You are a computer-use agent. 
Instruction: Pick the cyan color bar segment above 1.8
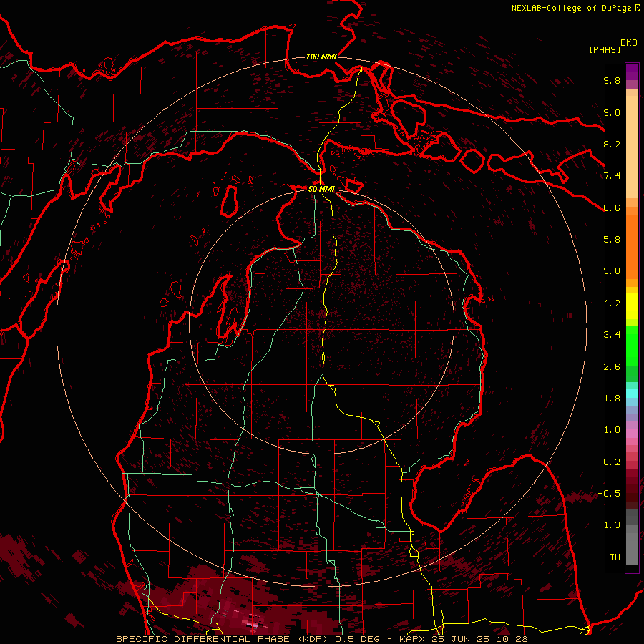[x=632, y=394]
